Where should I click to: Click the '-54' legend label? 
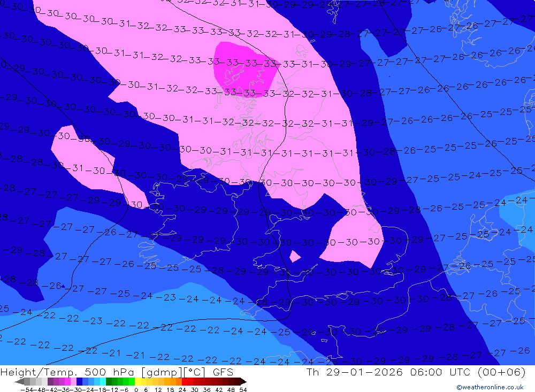[x=27, y=390]
